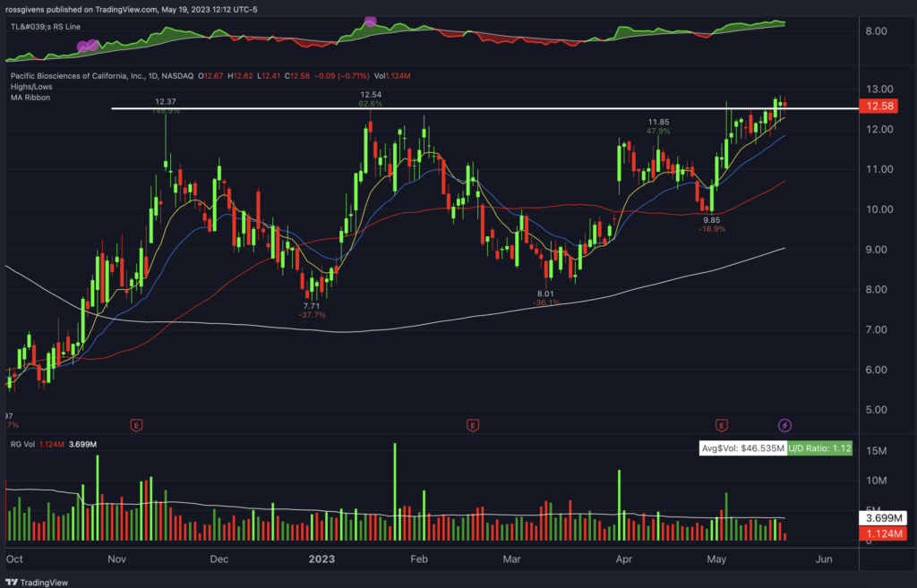The image size is (917, 588).
Task: Click the Jun label on time axis
Action: point(824,559)
